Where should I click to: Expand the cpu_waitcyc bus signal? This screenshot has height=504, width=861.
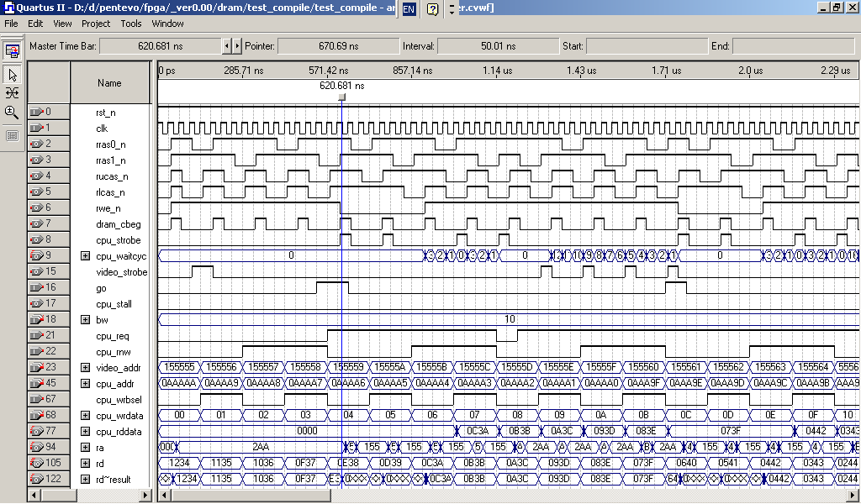point(85,255)
